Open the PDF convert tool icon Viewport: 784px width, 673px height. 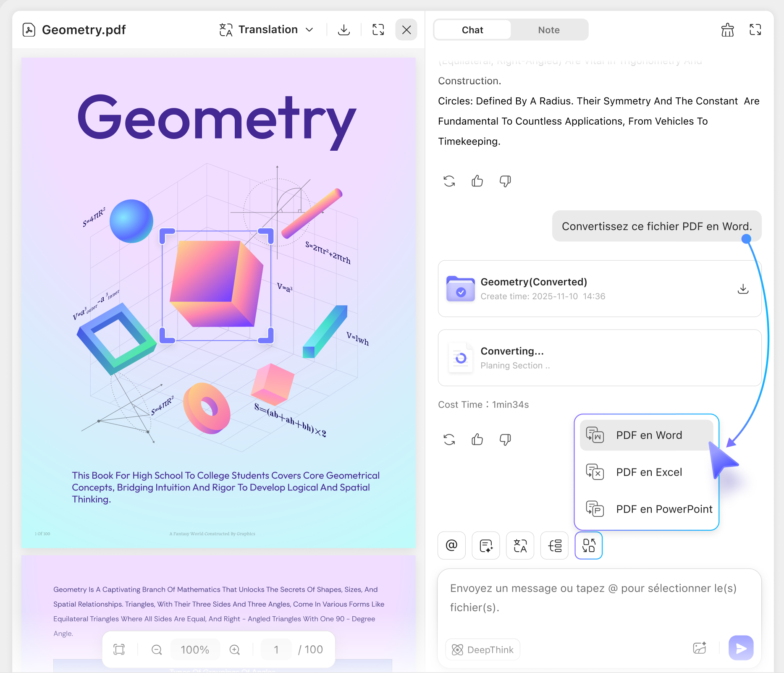(588, 545)
